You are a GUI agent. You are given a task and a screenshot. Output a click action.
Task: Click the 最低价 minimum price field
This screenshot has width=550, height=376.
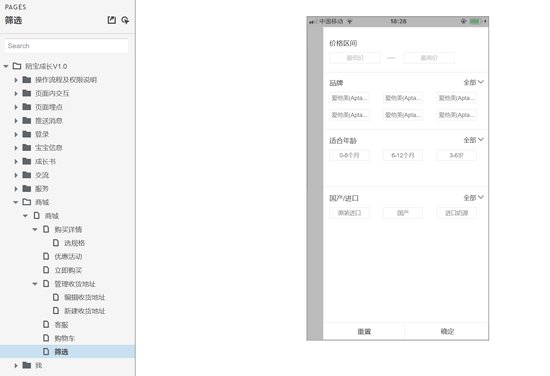pyautogui.click(x=355, y=58)
